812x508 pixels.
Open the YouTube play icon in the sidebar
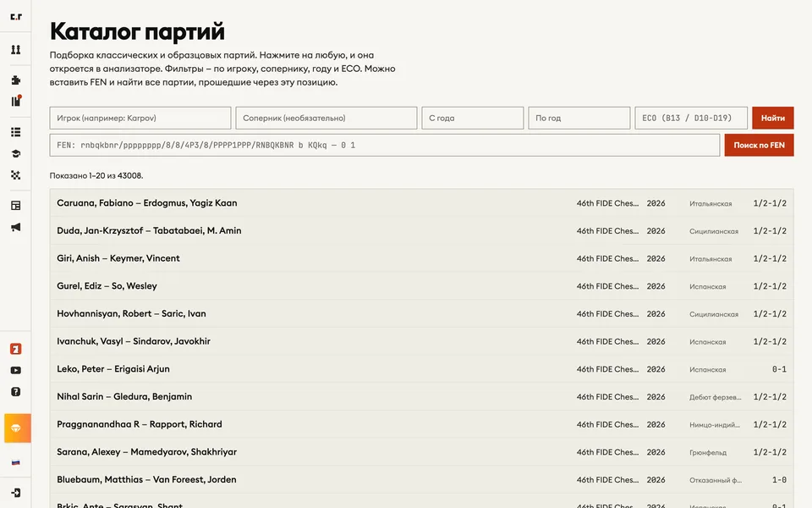[x=16, y=370]
